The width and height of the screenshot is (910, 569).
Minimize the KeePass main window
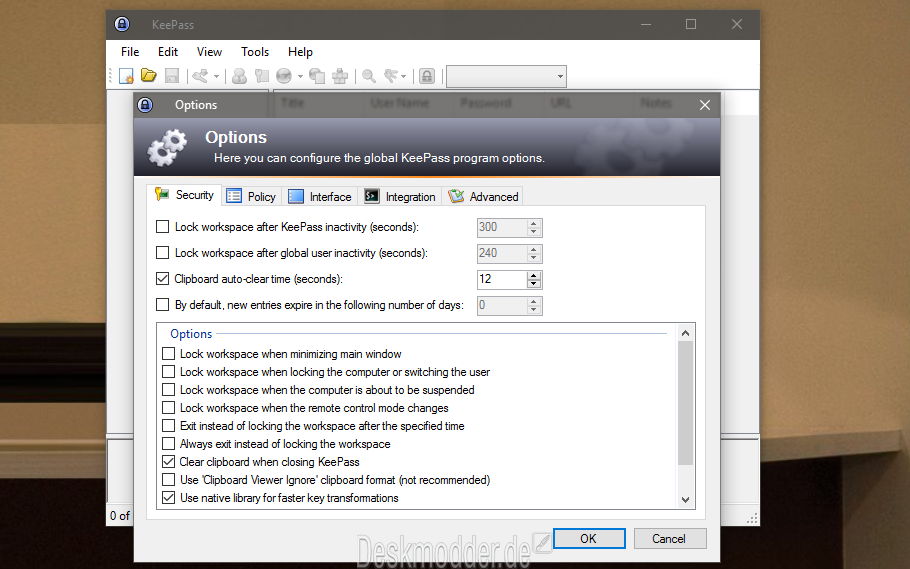[x=646, y=24]
